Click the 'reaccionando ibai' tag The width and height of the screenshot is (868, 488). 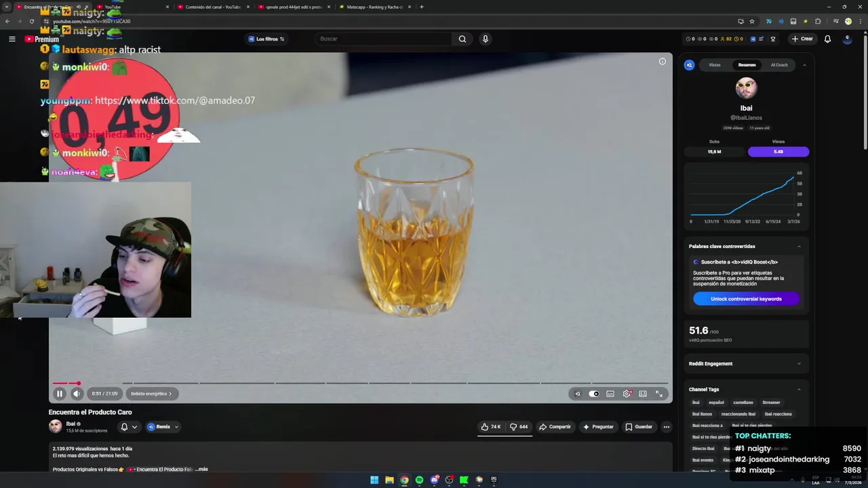coord(738,414)
